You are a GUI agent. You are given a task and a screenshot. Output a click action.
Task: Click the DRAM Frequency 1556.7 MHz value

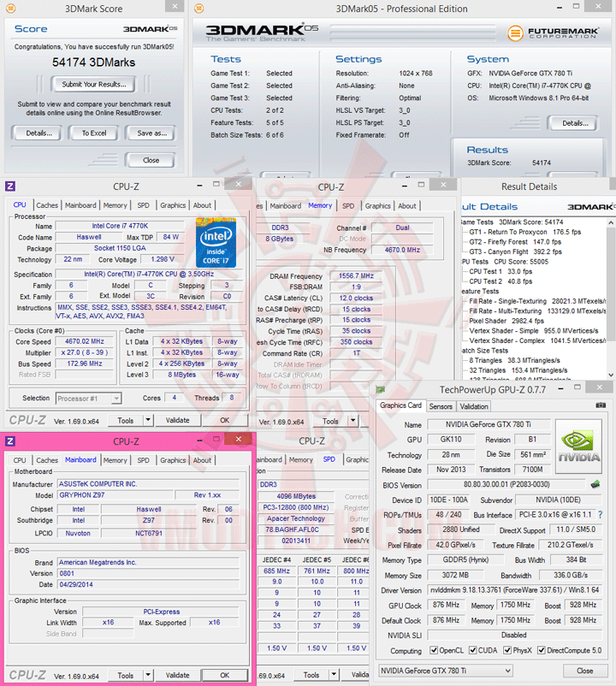pyautogui.click(x=356, y=275)
